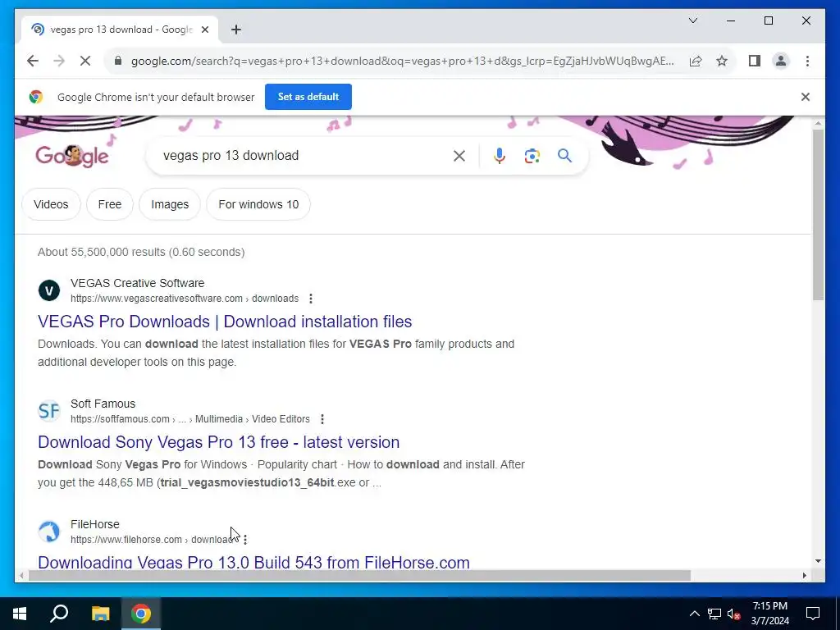Image resolution: width=840 pixels, height=630 pixels.
Task: Clear the Google search box text
Action: point(459,156)
